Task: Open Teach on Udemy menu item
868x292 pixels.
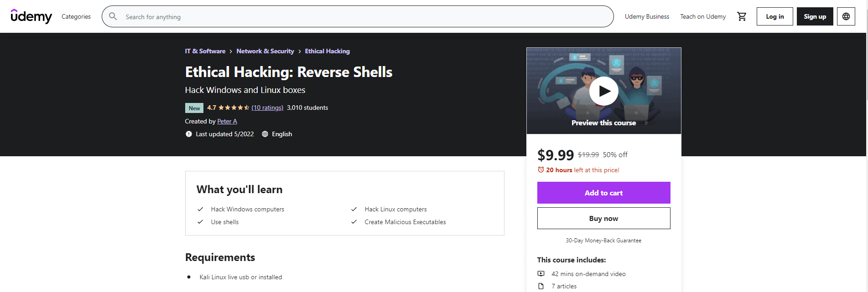Action: tap(703, 16)
